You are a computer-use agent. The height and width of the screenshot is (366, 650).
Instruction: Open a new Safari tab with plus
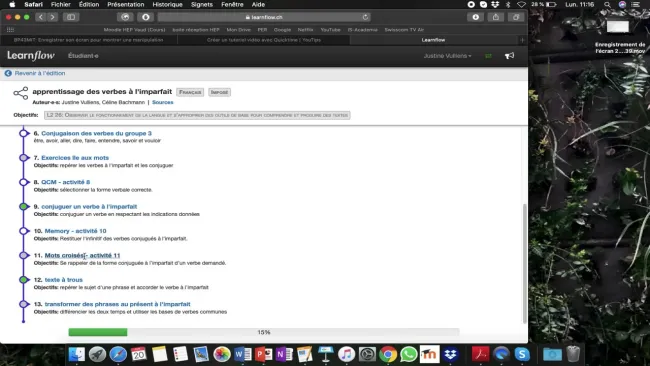(x=522, y=40)
